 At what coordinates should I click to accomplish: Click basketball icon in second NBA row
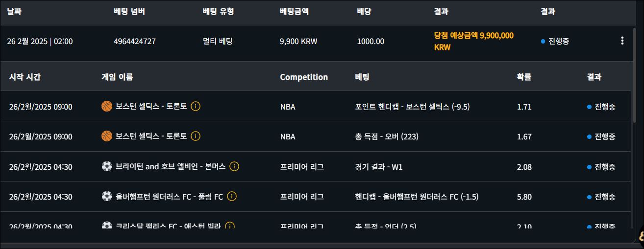(x=107, y=136)
